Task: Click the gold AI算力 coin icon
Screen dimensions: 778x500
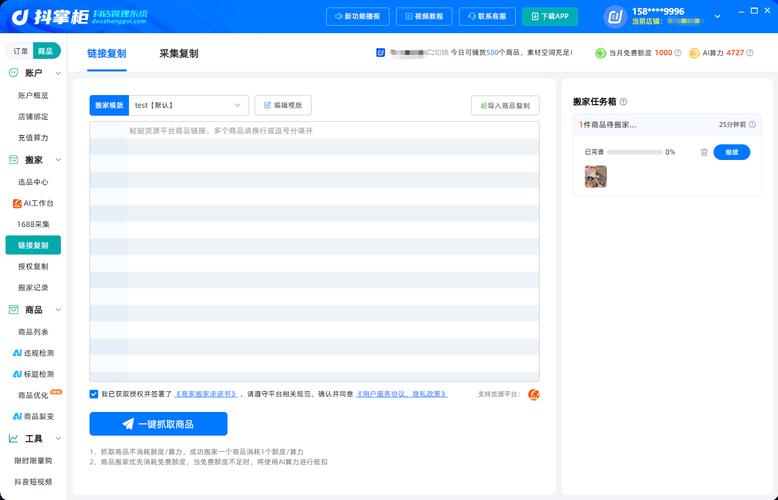Action: pos(694,53)
